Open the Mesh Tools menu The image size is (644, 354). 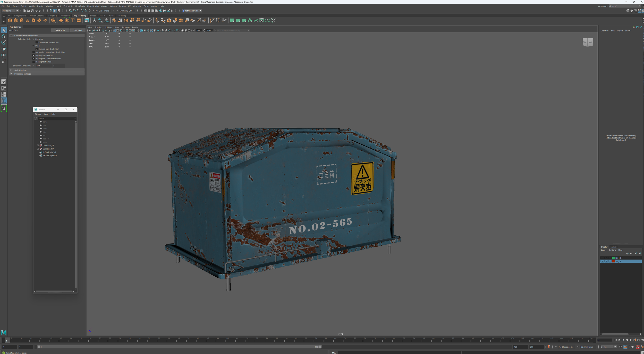pos(80,6)
